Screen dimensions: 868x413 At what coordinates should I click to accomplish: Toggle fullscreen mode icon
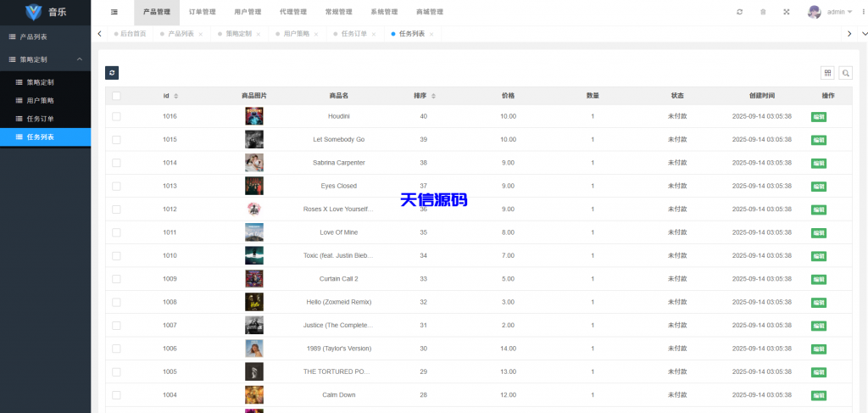tap(787, 12)
